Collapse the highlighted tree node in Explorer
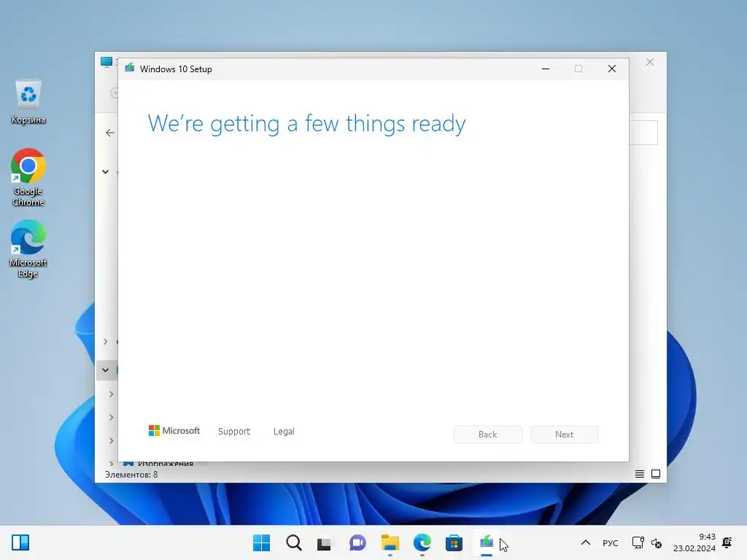747x560 pixels. click(x=105, y=370)
